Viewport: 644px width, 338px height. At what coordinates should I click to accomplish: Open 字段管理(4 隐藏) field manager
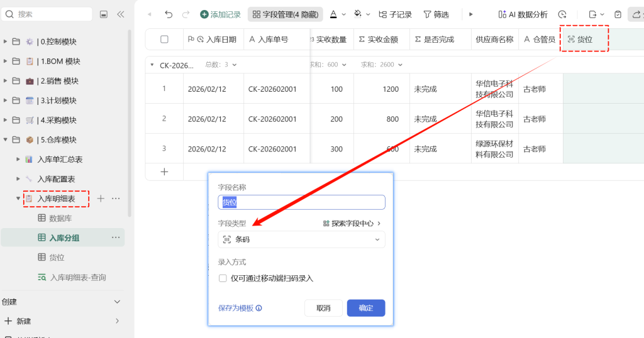click(285, 14)
